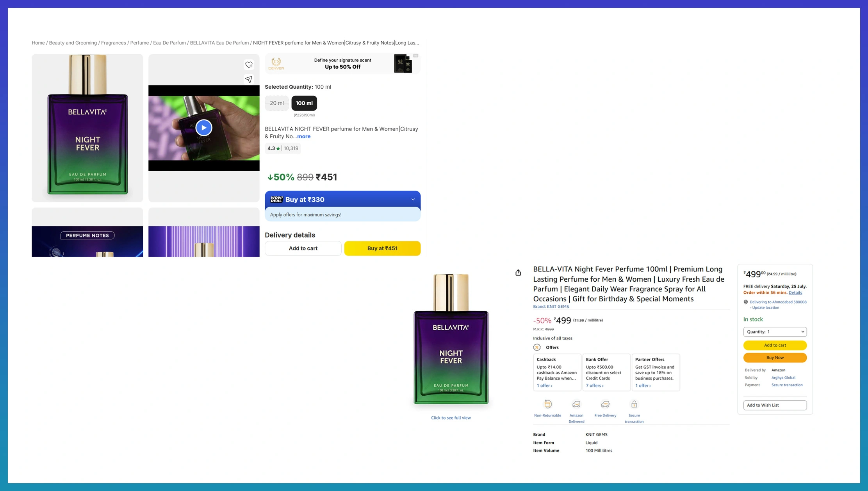Click the green star rating badge
This screenshot has width=868, height=491.
274,148
